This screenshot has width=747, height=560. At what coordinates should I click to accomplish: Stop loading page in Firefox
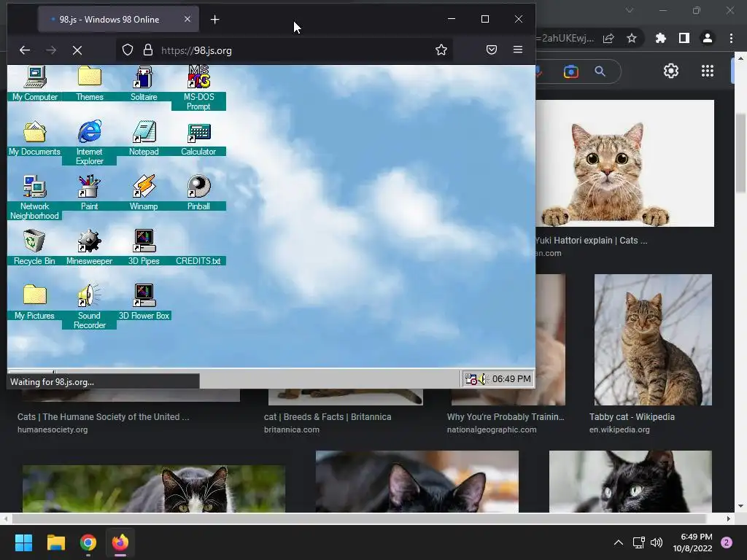point(77,50)
